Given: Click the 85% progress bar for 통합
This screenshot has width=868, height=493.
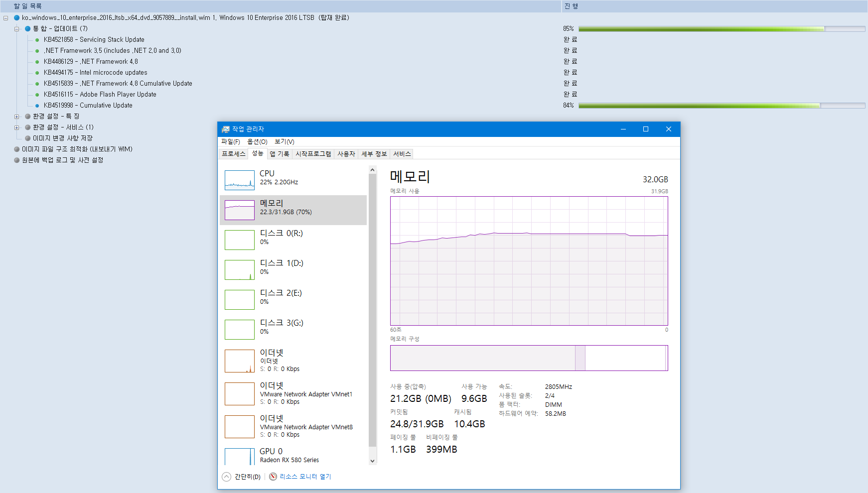Looking at the screenshot, I should click(x=722, y=29).
